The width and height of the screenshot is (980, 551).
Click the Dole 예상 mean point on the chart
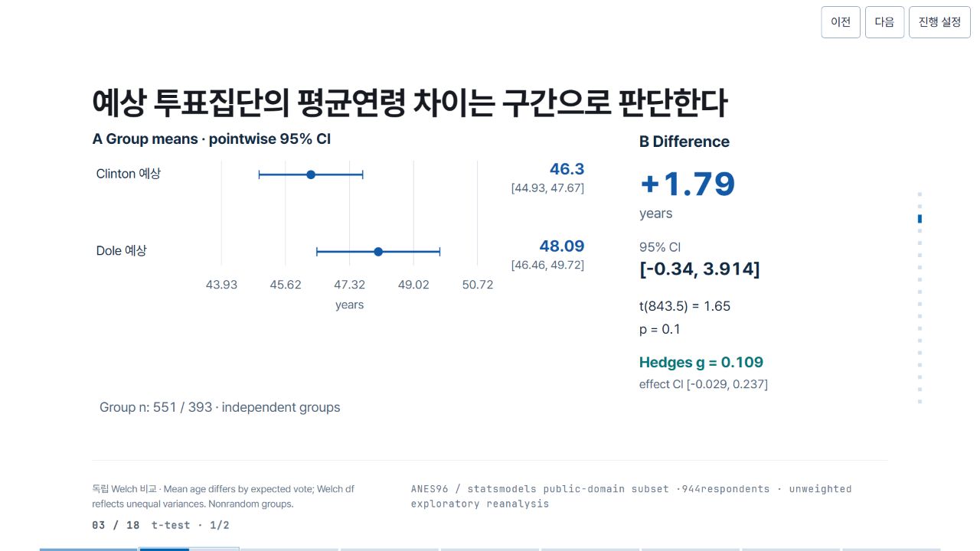378,251
